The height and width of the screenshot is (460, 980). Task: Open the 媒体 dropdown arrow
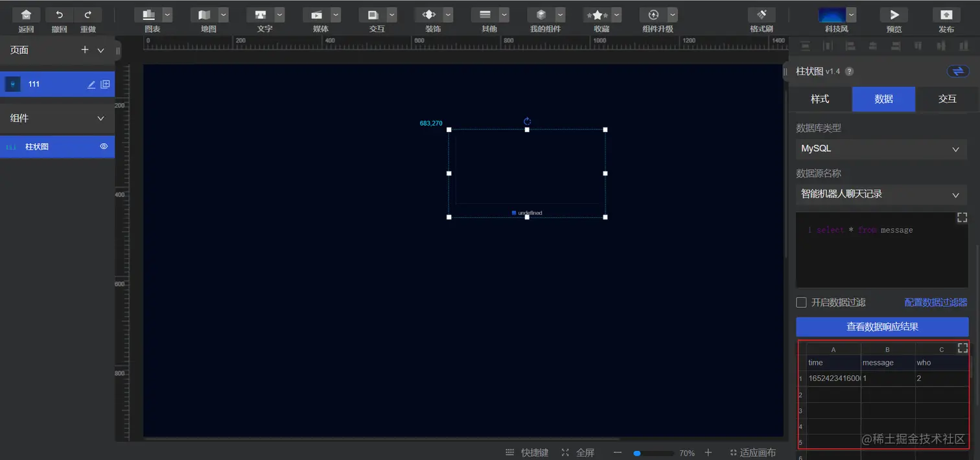(336, 14)
